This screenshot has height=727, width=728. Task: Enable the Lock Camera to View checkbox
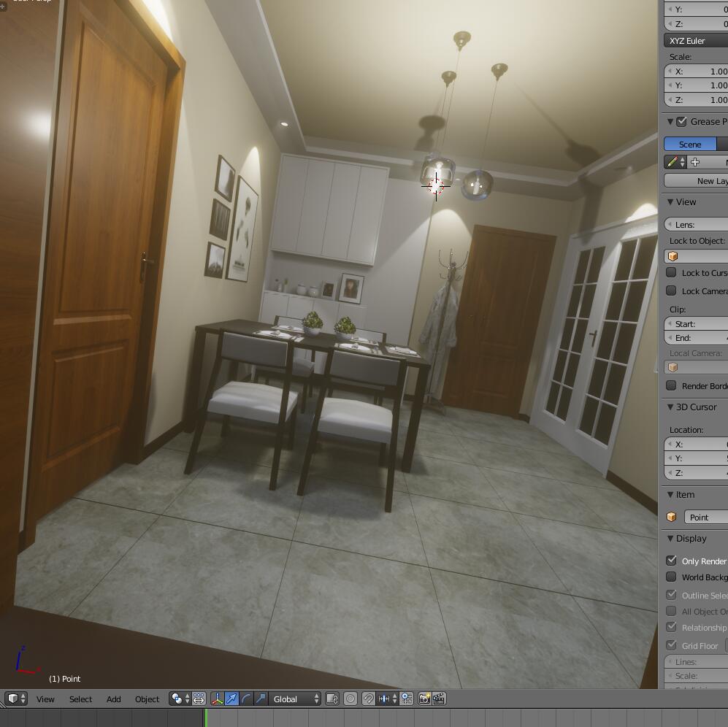pyautogui.click(x=671, y=291)
